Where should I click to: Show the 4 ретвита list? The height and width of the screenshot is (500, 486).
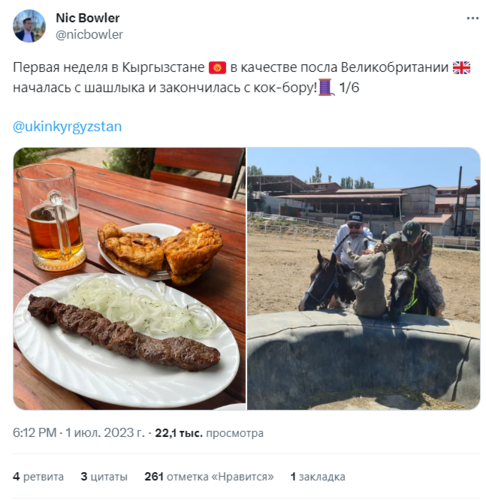click(x=38, y=476)
